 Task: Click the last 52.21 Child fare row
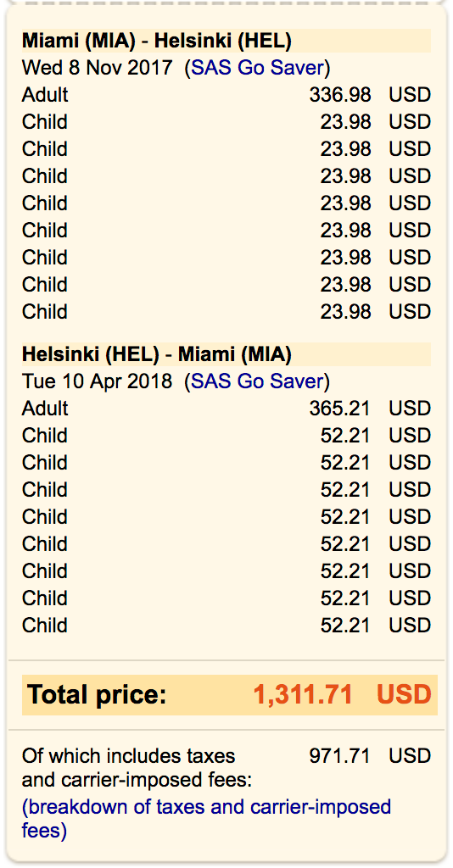(x=226, y=625)
